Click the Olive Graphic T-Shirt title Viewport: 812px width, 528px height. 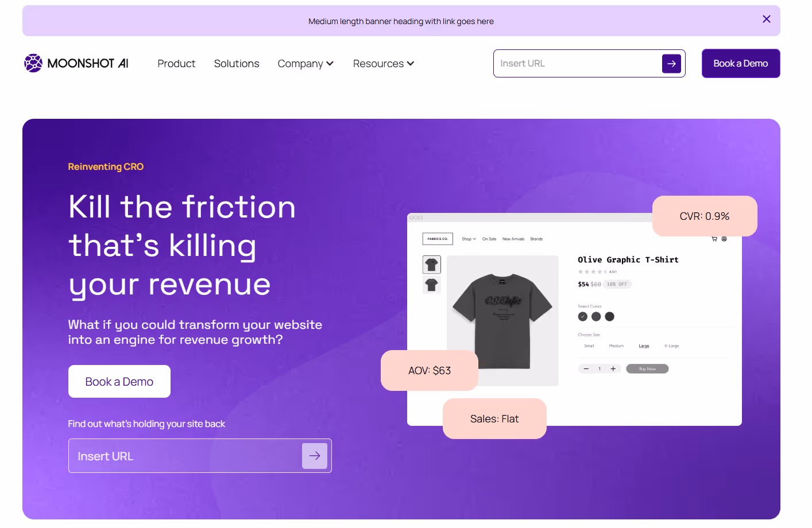(628, 260)
